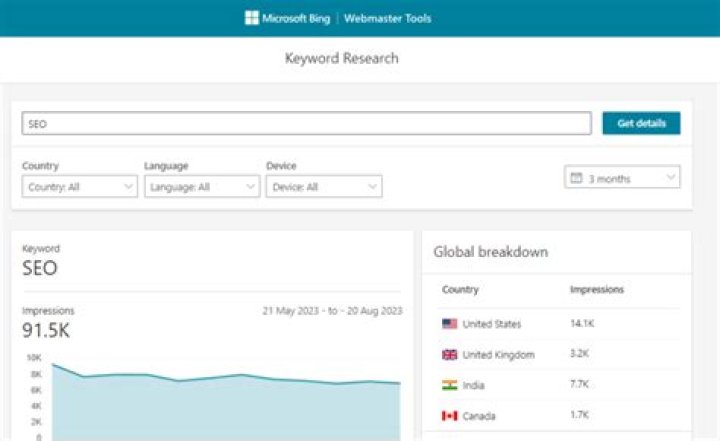Click the Keyword Research page title
This screenshot has height=441, width=720.
pos(342,58)
